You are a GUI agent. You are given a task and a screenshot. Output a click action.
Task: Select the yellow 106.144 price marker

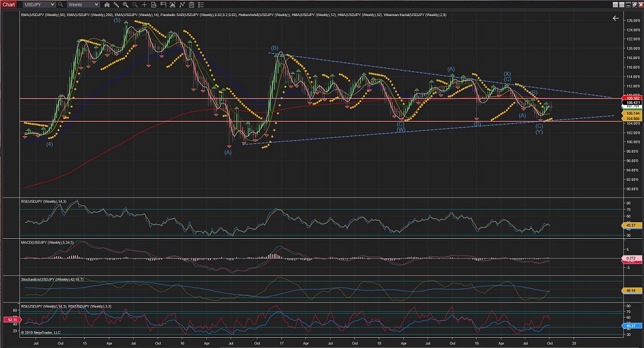coord(632,113)
